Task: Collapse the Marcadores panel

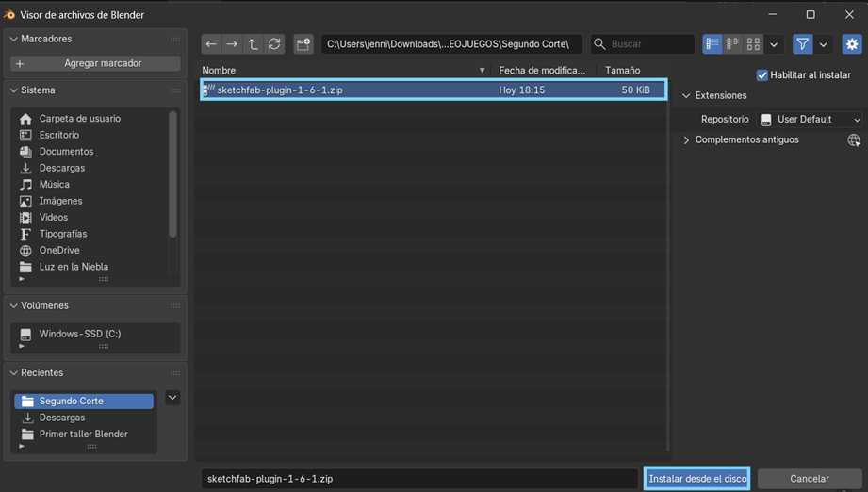Action: point(14,40)
